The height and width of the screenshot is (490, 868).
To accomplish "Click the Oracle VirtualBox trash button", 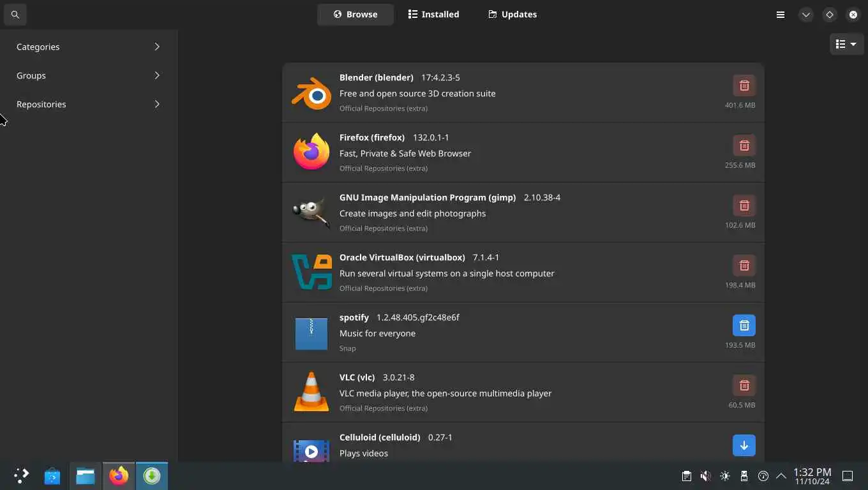I will (x=744, y=265).
